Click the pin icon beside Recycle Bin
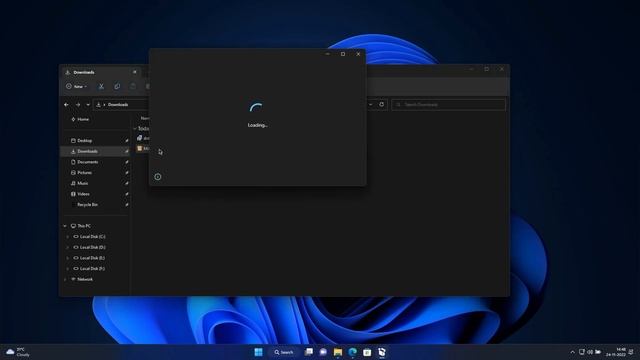The width and height of the screenshot is (640, 360). click(x=127, y=204)
